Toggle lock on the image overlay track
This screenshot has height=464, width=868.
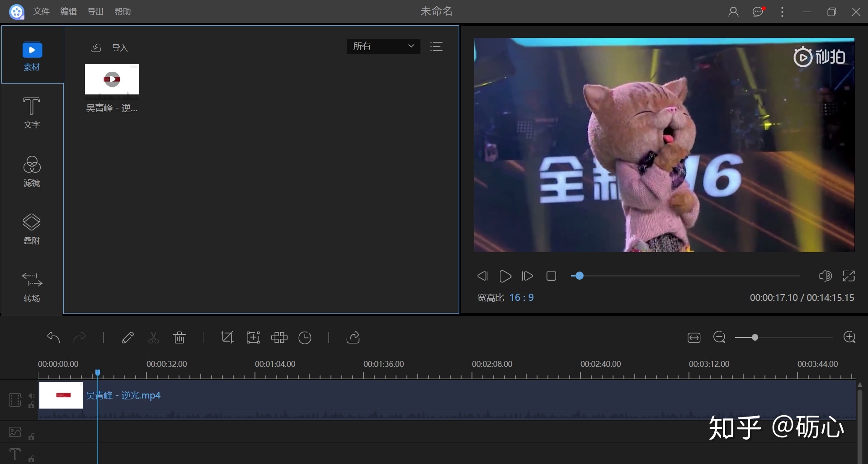coord(32,437)
